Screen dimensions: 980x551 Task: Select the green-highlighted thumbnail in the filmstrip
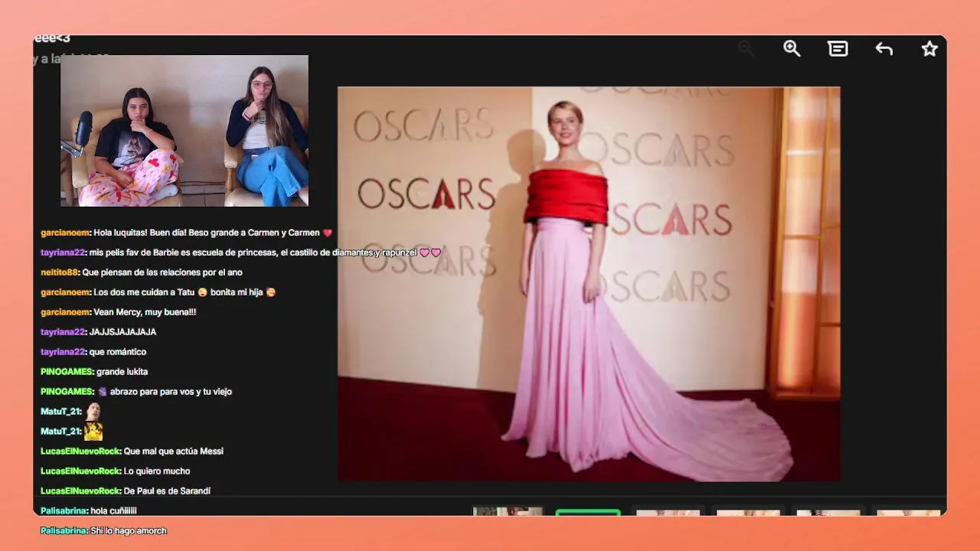pyautogui.click(x=588, y=512)
